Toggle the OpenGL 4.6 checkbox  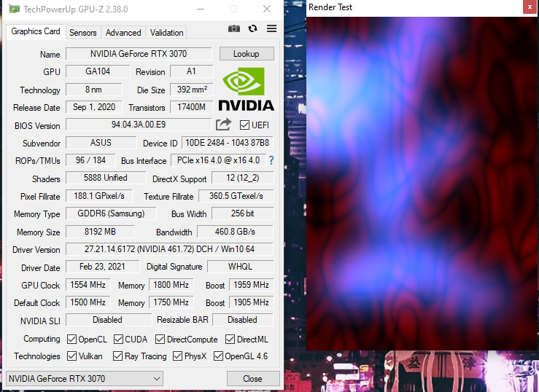point(218,356)
